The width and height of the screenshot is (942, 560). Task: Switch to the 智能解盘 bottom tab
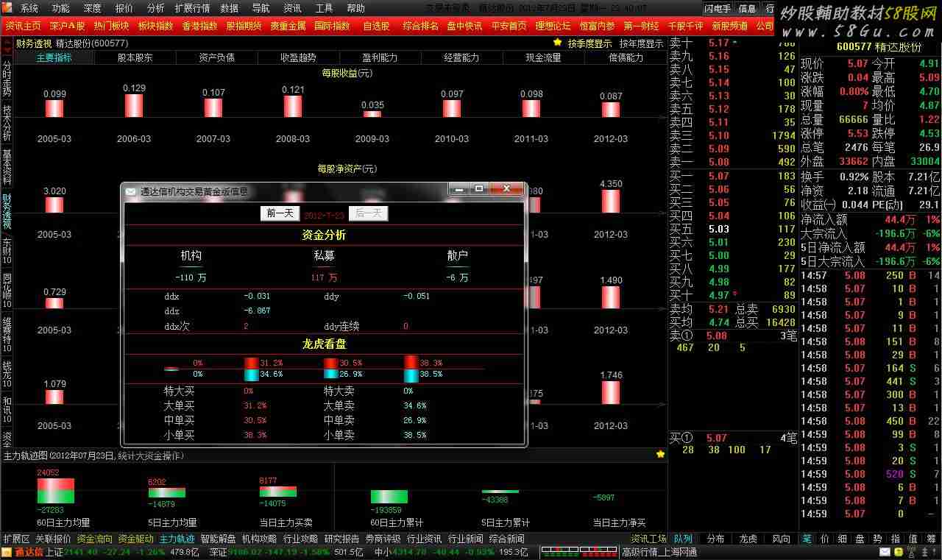pos(219,539)
